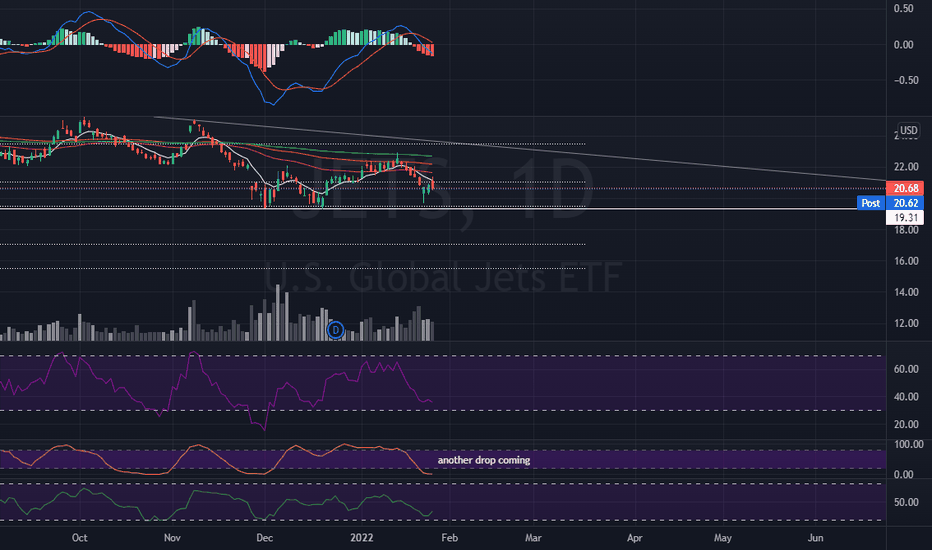Click the 16.00 price scale value
Image resolution: width=932 pixels, height=550 pixels.
[906, 261]
